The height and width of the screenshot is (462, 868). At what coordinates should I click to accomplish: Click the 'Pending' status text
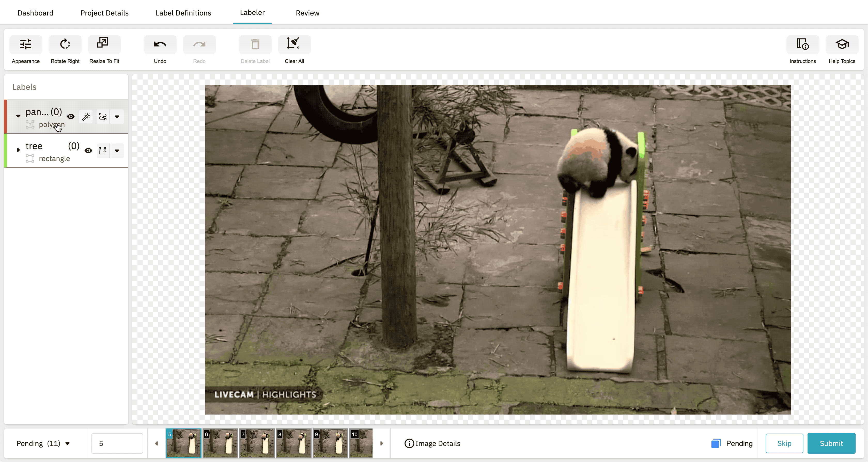739,443
